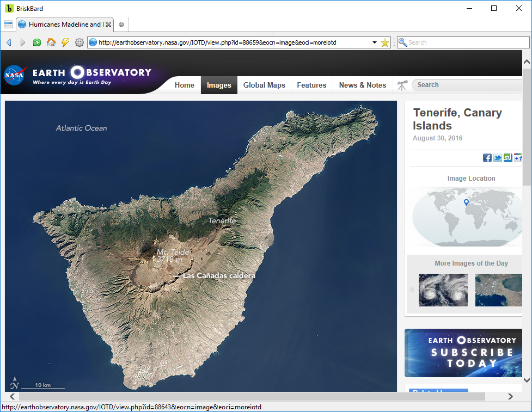The image size is (532, 412).
Task: Click the Earth Observatory Subscribe Today banner
Action: (463, 353)
